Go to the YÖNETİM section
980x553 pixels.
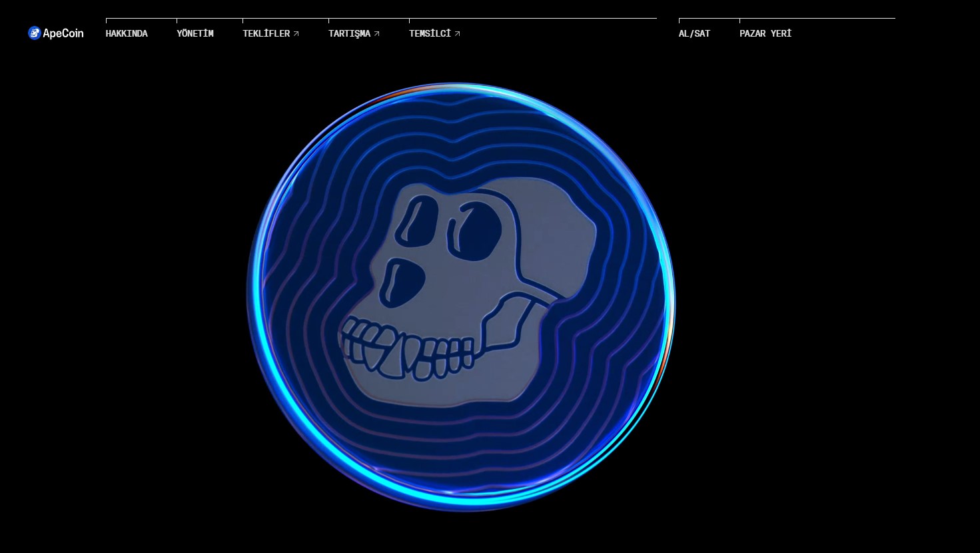pos(195,33)
